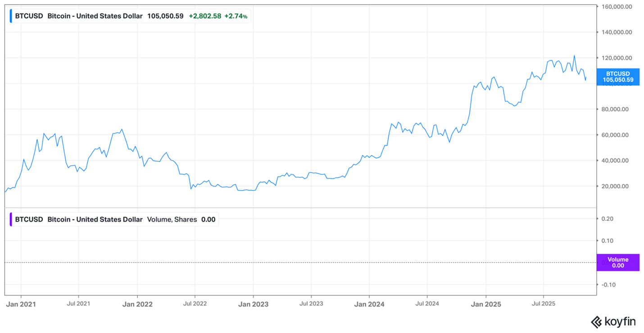Click the 60,000.00 price axis label
Screen dimensions: 644x333
pos(614,135)
